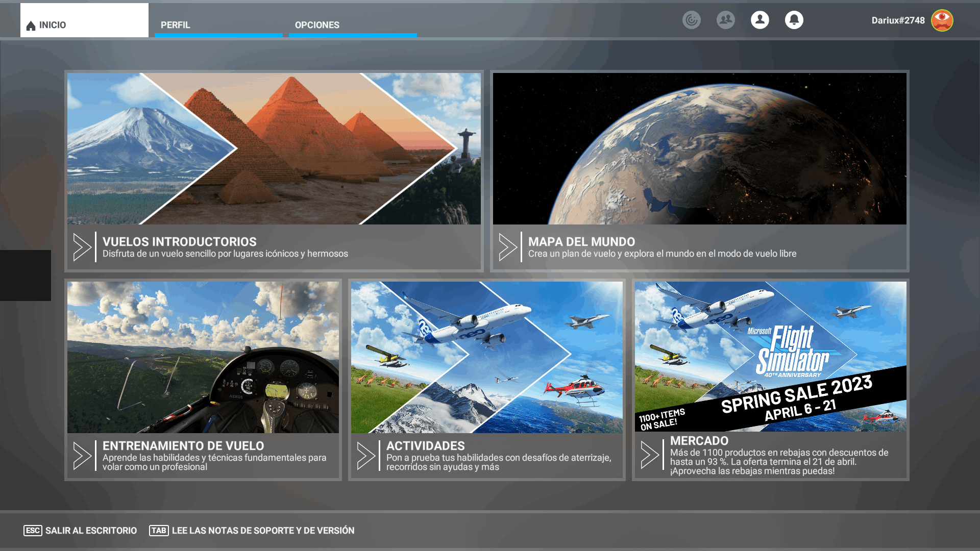Click the user profile silhouette icon

pos(759,20)
